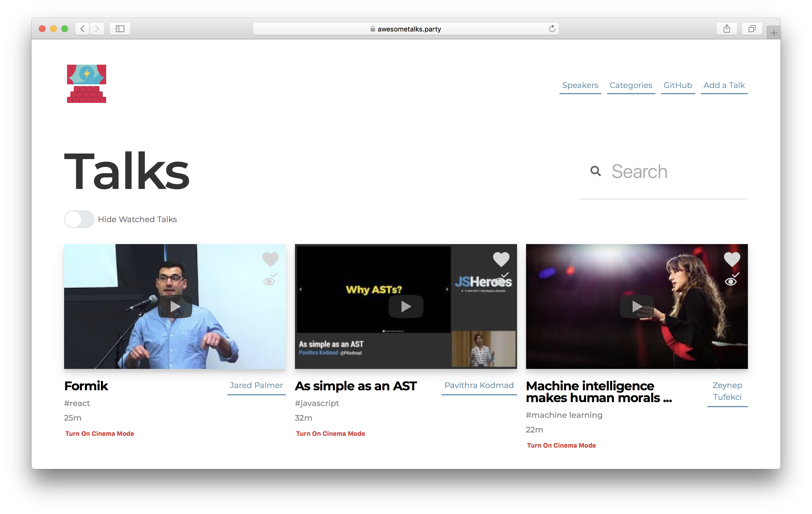Click the heart icon on the AST talk
The image size is (812, 514).
(501, 259)
